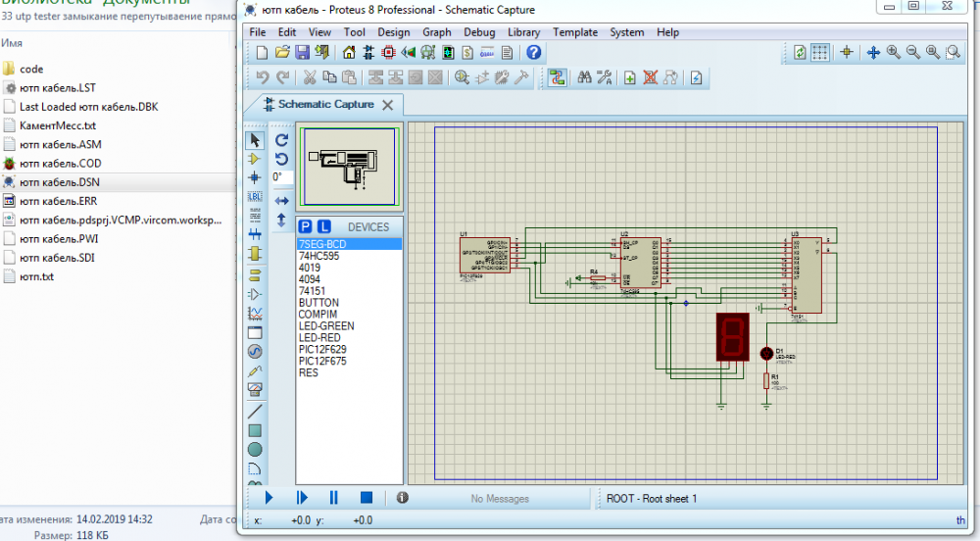Open the Debug menu
Image resolution: width=980 pixels, height=541 pixels.
479,32
